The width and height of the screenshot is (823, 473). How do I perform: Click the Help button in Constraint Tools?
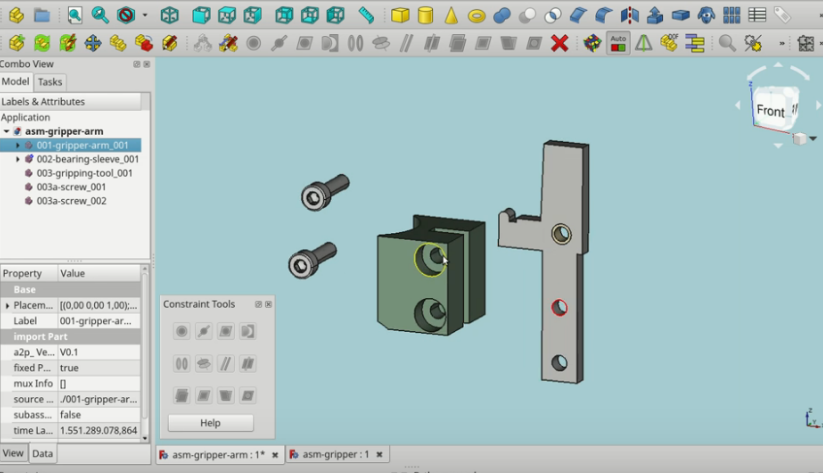pyautogui.click(x=210, y=423)
